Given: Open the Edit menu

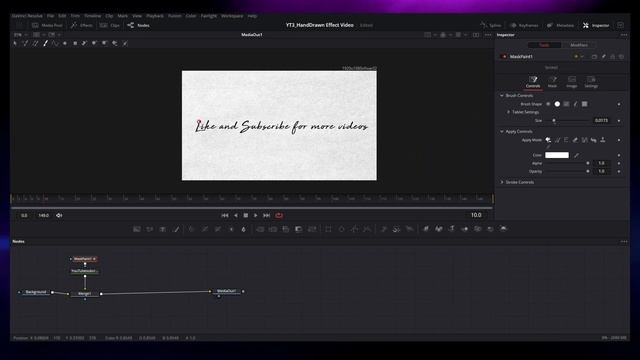Looking at the screenshot, I should 62,16.
